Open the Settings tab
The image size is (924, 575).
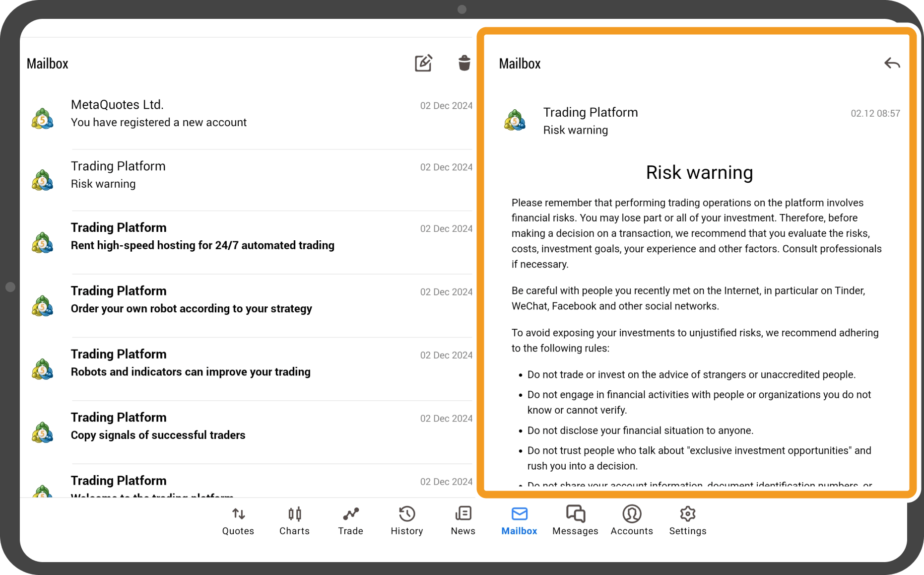click(687, 520)
